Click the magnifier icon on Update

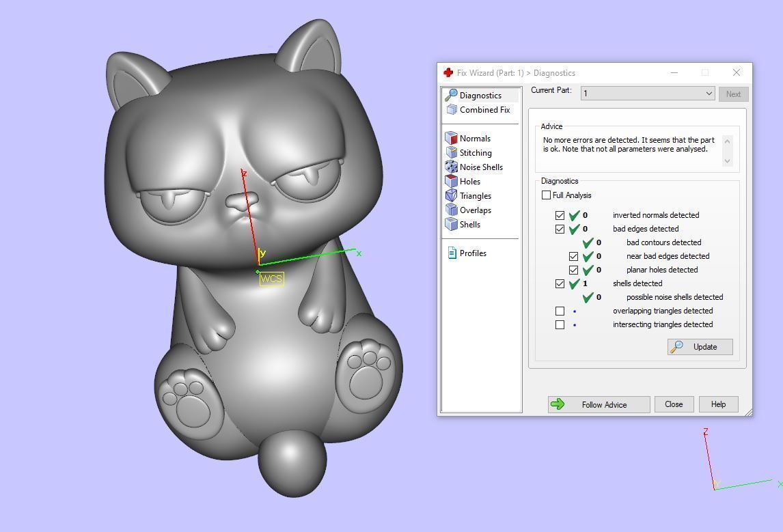click(x=676, y=346)
